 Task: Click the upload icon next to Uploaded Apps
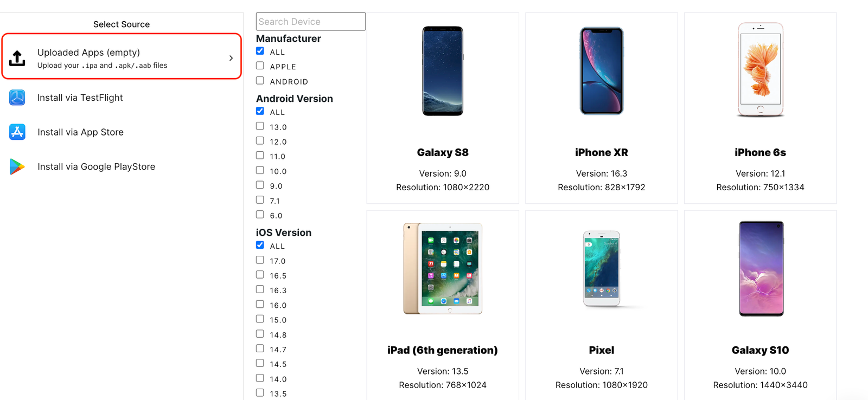(17, 57)
